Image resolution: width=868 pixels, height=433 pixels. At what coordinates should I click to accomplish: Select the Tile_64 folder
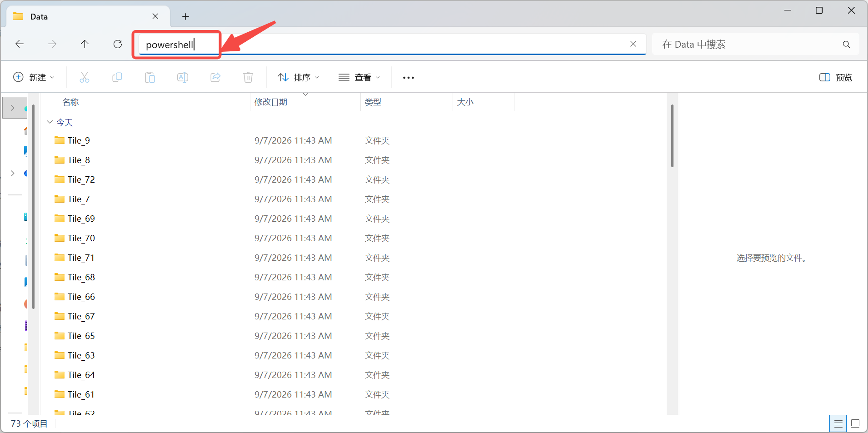click(81, 375)
